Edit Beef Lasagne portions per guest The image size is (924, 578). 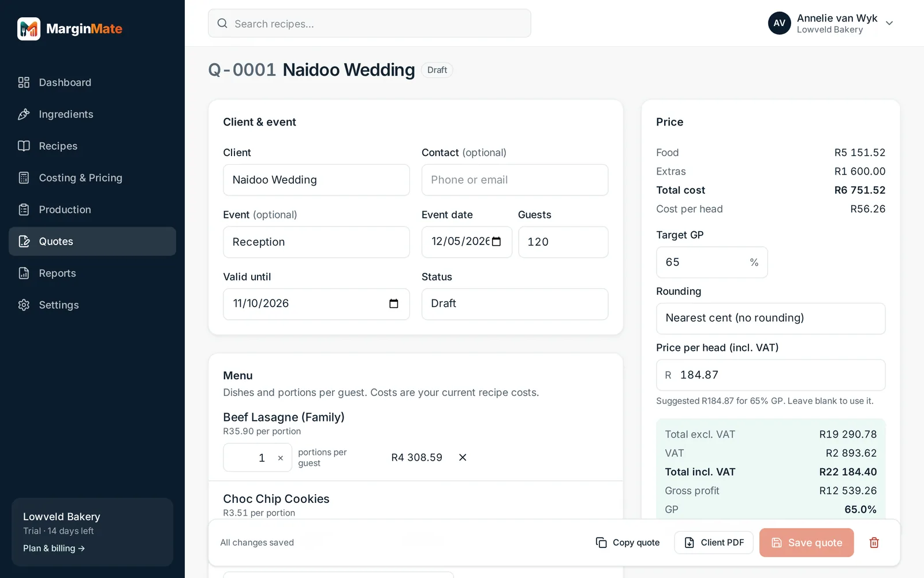pyautogui.click(x=258, y=458)
